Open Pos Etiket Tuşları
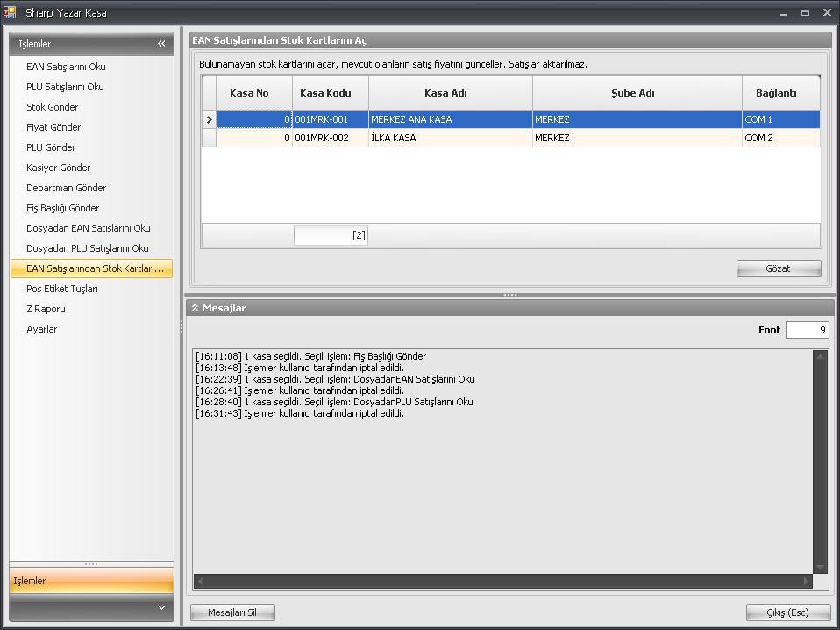This screenshot has width=840, height=630. (x=62, y=289)
